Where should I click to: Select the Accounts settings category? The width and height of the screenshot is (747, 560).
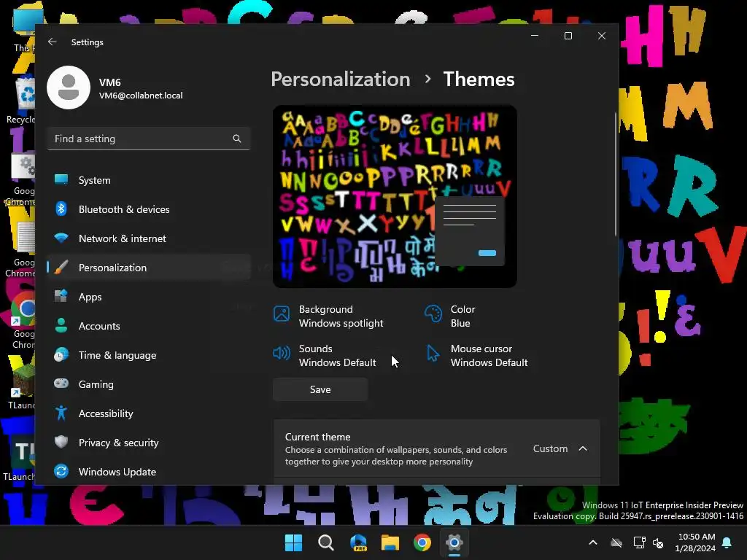[149, 326]
